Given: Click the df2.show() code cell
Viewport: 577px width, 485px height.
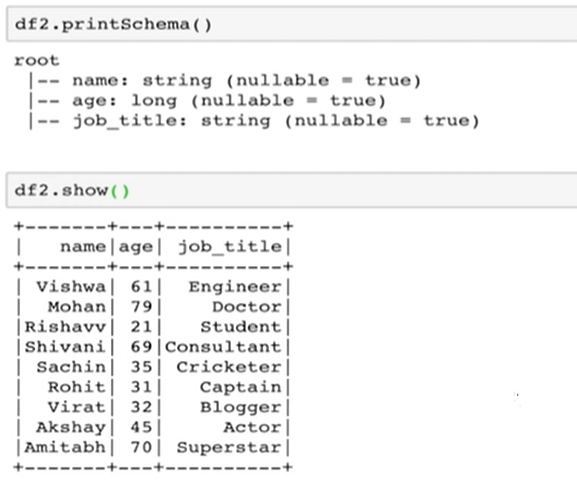Looking at the screenshot, I should click(x=291, y=191).
